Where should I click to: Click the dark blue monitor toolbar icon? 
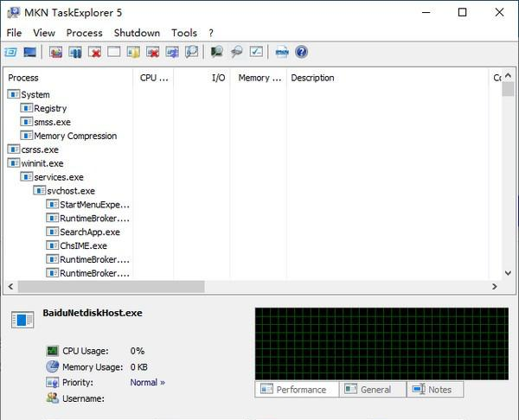pyautogui.click(x=30, y=52)
